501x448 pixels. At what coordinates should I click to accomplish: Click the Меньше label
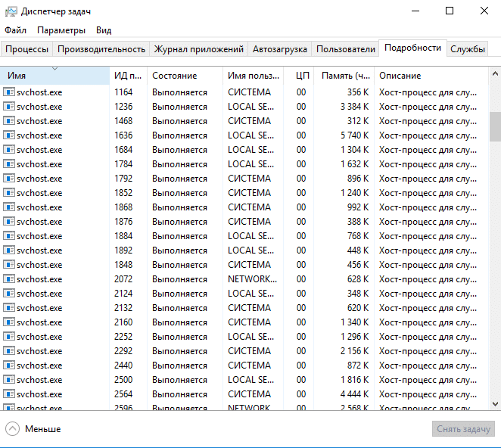pos(43,429)
